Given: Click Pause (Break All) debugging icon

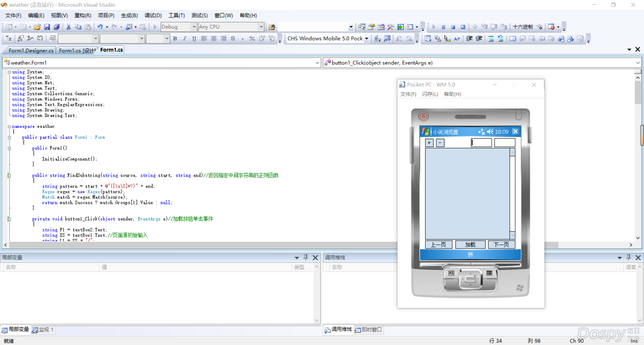Looking at the screenshot, I should 443,27.
